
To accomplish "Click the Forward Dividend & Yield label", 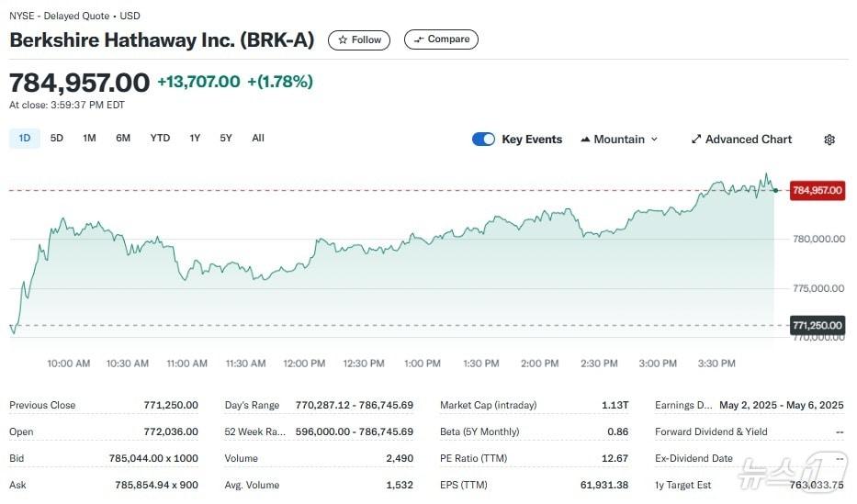I will tap(712, 431).
